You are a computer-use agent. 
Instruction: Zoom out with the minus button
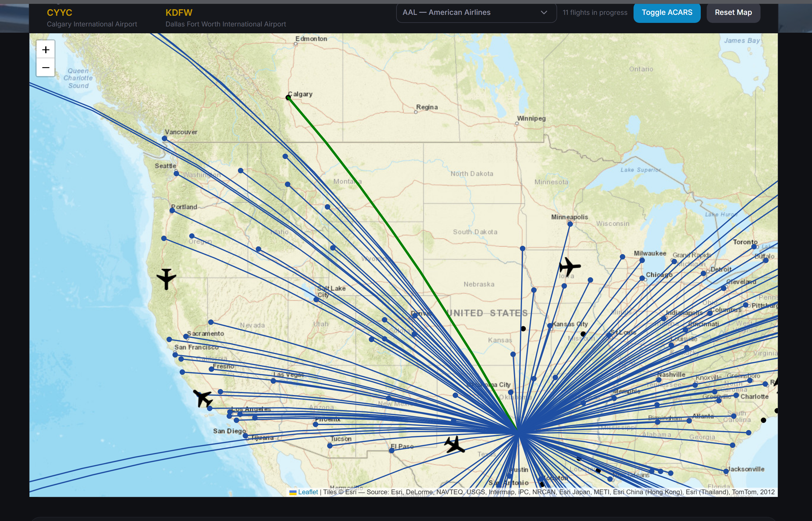(x=46, y=68)
